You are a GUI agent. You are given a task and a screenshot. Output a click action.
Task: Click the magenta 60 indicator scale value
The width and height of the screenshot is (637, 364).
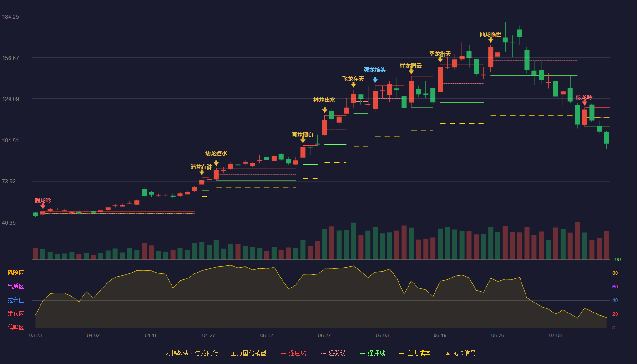coord(615,287)
